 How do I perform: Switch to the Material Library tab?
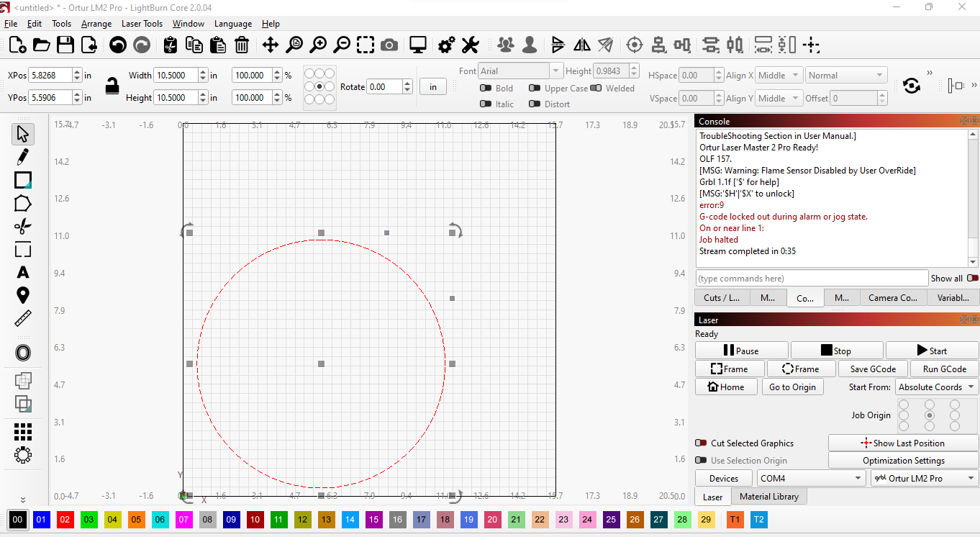(768, 497)
